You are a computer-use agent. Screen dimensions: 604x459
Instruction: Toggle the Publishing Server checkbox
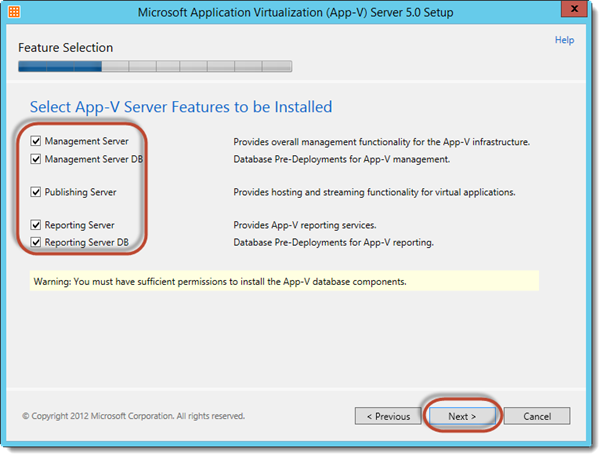pyautogui.click(x=36, y=192)
